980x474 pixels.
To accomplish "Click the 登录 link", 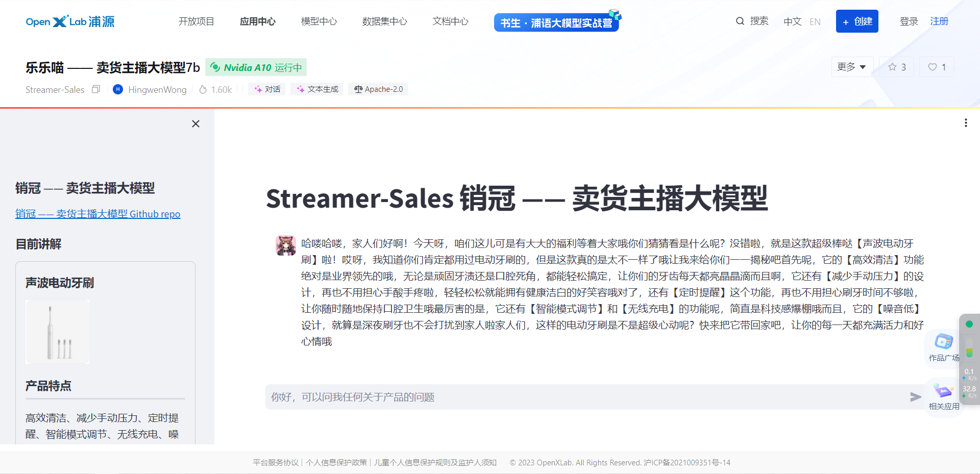I will coord(909,21).
